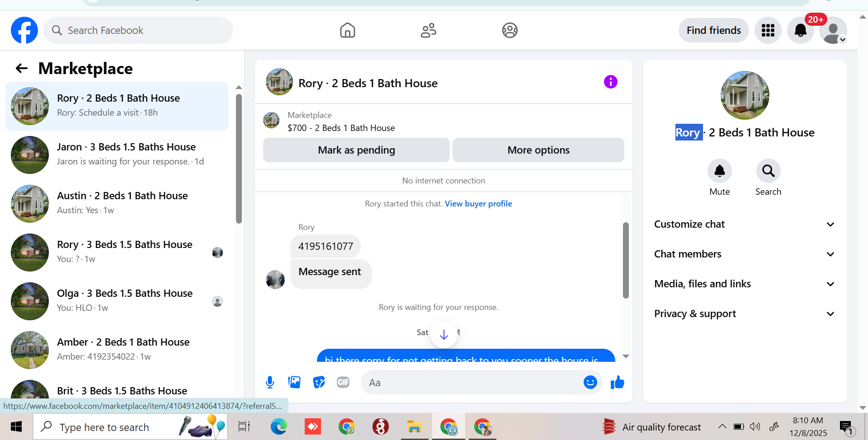This screenshot has height=440, width=868.
Task: Focus the Search Facebook field
Action: 138,30
